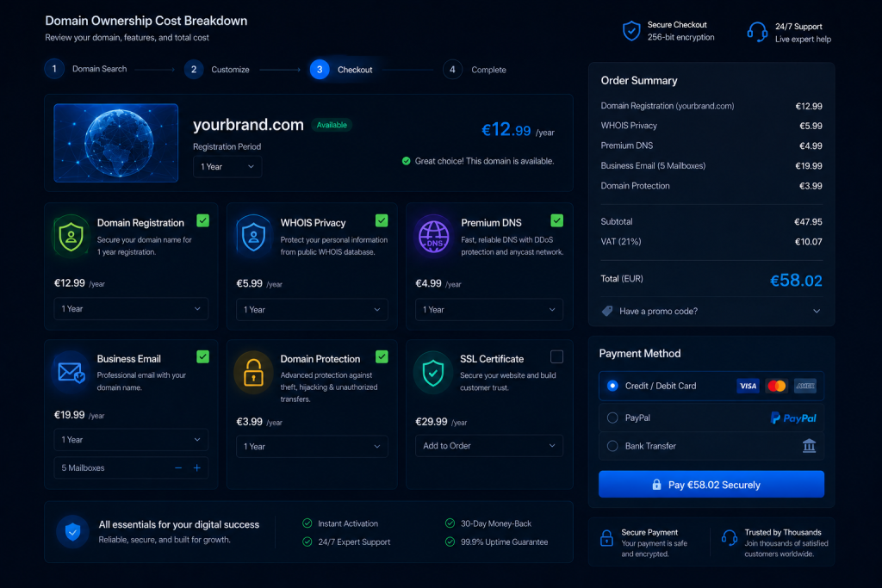Select Credit / Debit Card radio button
The height and width of the screenshot is (588, 882).
pos(612,386)
